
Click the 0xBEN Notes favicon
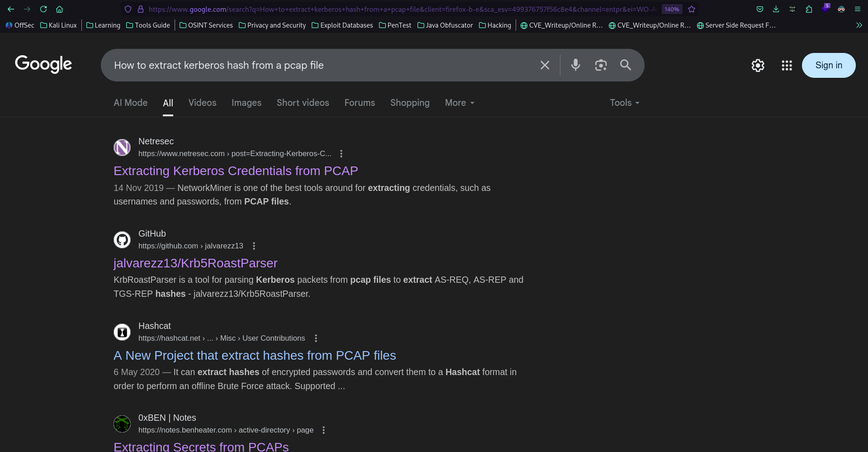tap(122, 424)
